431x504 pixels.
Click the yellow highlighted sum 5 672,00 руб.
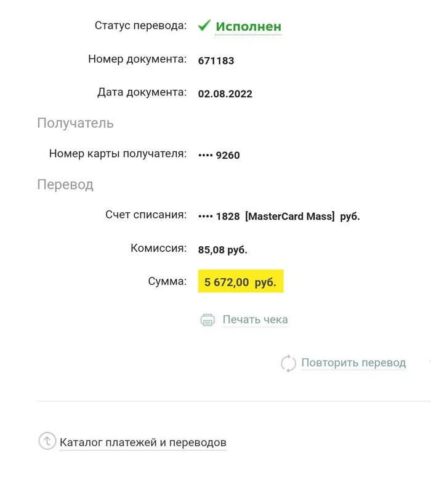coord(240,282)
